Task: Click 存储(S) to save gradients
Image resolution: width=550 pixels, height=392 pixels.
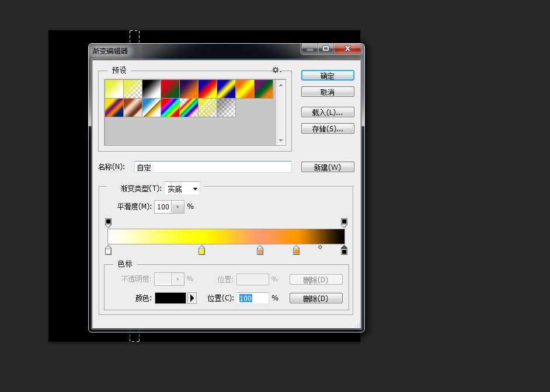Action: point(327,128)
